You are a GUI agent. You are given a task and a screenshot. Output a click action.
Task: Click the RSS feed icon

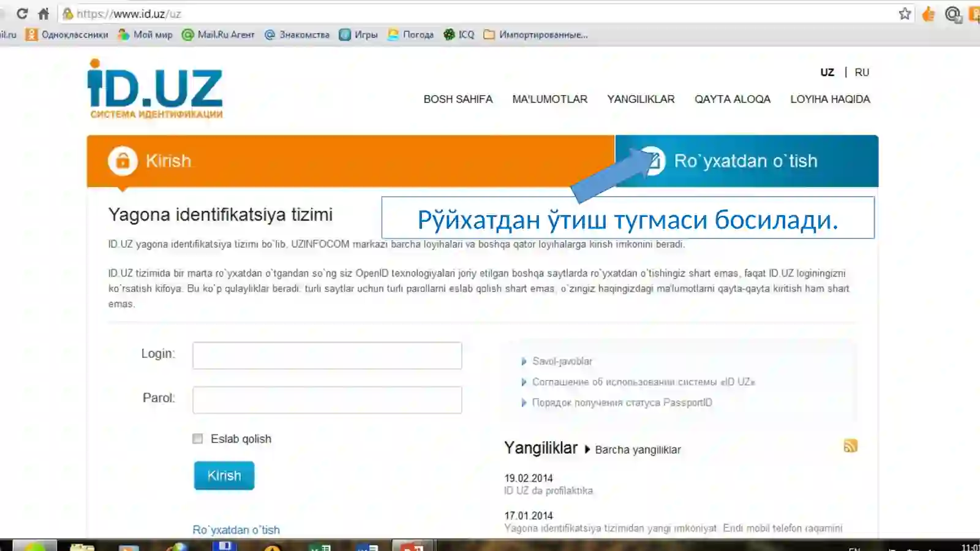tap(850, 446)
